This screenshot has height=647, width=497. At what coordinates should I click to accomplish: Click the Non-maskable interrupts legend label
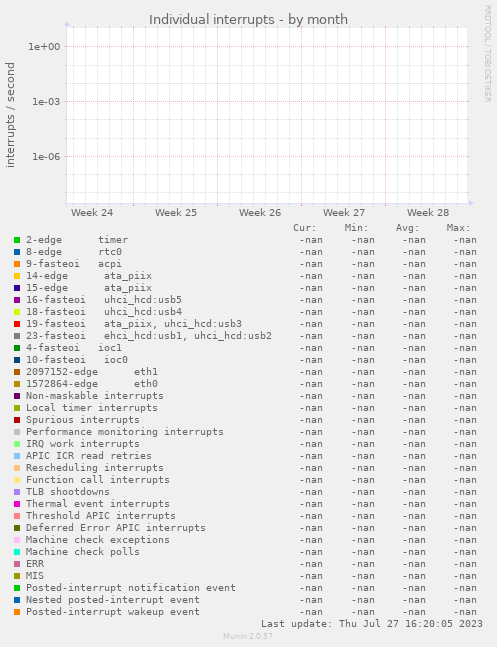95,396
